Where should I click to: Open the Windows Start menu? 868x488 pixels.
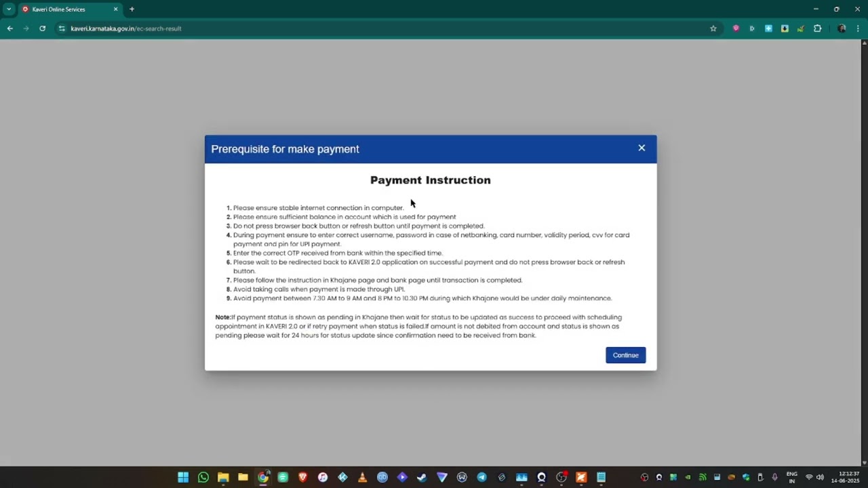[x=183, y=477]
